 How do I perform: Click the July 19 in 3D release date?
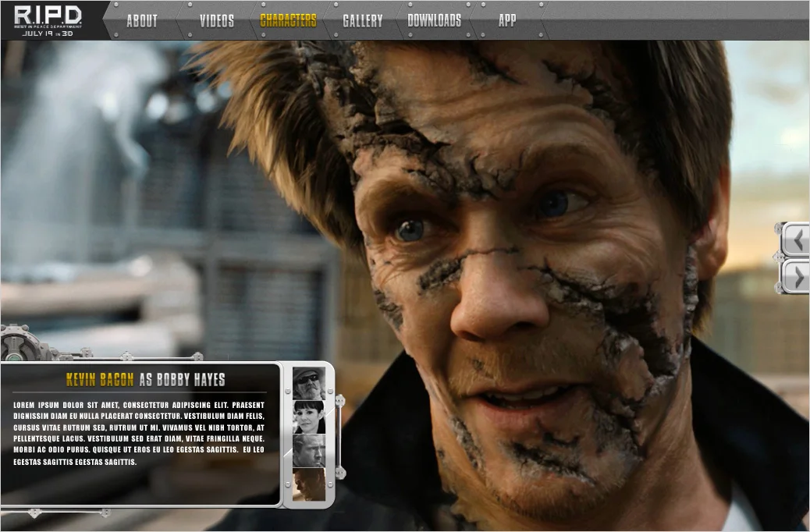[48, 34]
